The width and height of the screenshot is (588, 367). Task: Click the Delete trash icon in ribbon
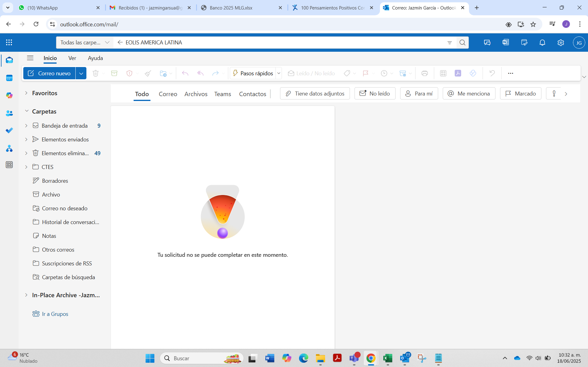[x=96, y=73]
